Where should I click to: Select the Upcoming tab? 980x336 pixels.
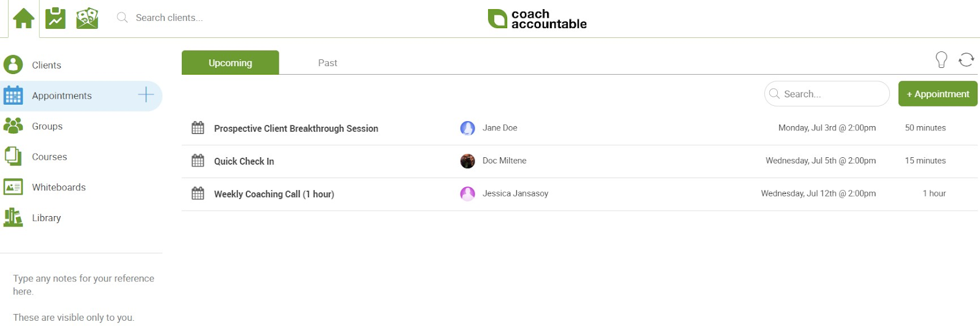click(230, 63)
